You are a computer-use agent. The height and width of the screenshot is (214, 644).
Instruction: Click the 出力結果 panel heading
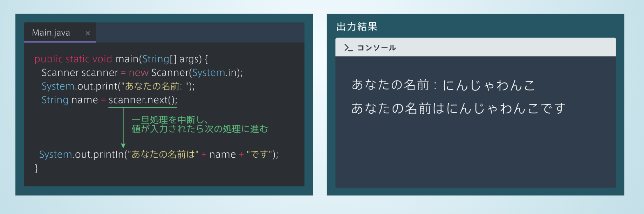[357, 27]
